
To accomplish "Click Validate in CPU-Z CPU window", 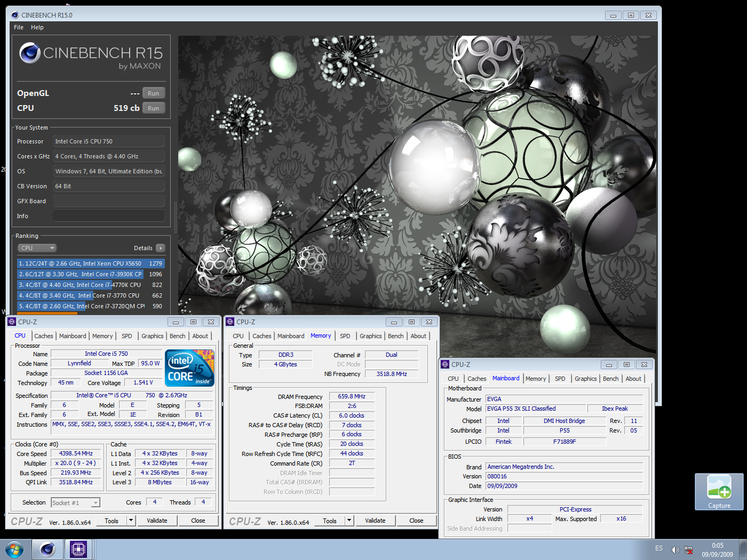I will 157,521.
